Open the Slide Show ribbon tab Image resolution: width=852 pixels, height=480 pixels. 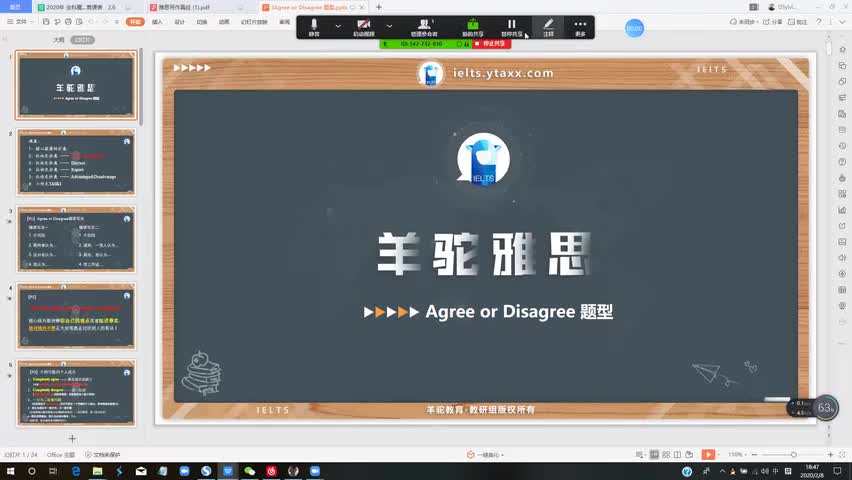[254, 22]
